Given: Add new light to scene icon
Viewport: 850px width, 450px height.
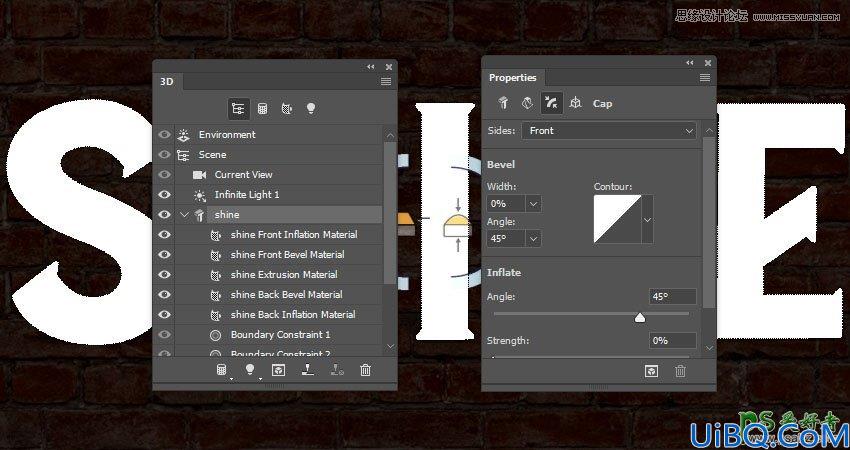Looking at the screenshot, I should tap(250, 370).
